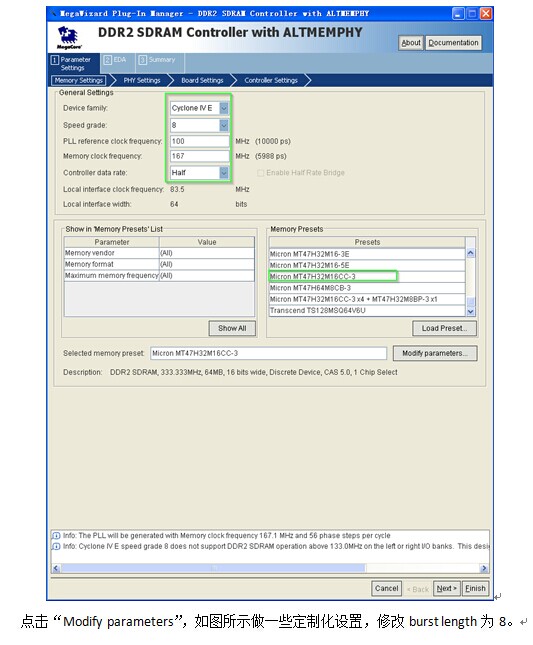Select preset Micron MT47H64M8CB-3
Image resolution: width=533 pixels, height=645 pixels.
367,288
